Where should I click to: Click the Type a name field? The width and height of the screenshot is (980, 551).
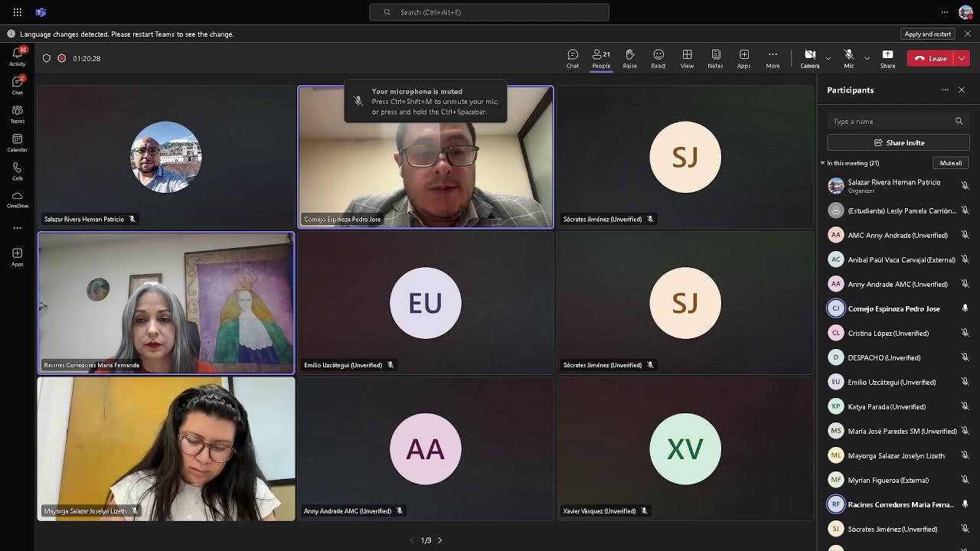point(899,121)
